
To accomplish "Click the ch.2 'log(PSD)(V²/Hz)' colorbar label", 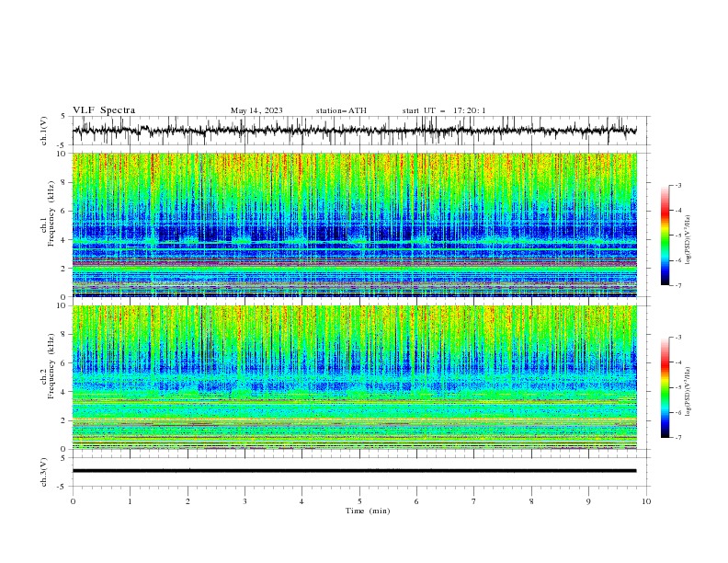I will [688, 391].
